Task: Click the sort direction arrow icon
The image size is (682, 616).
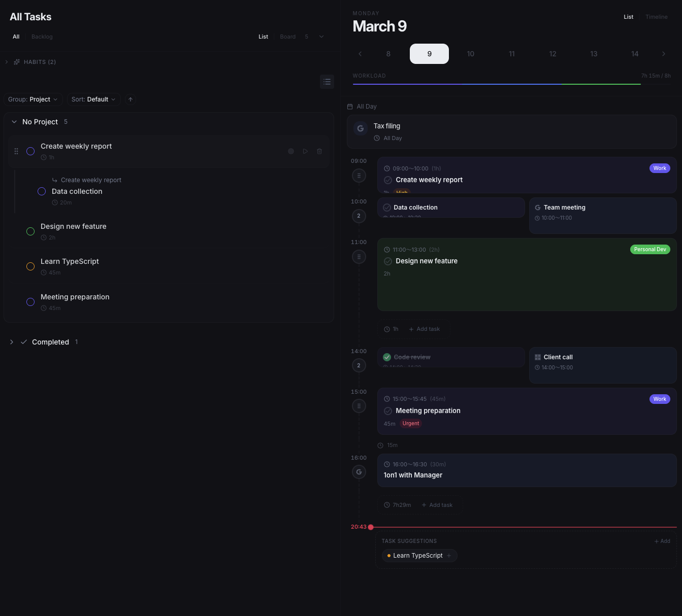Action: coord(130,99)
